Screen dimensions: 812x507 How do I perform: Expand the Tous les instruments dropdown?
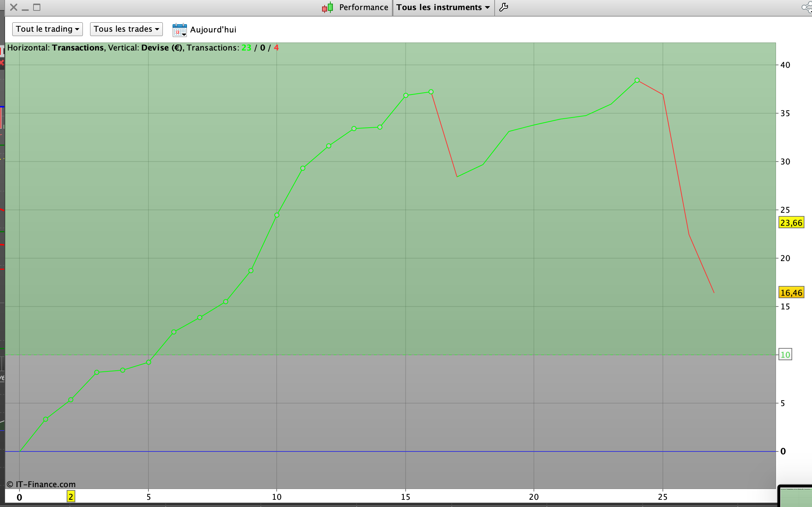point(443,8)
